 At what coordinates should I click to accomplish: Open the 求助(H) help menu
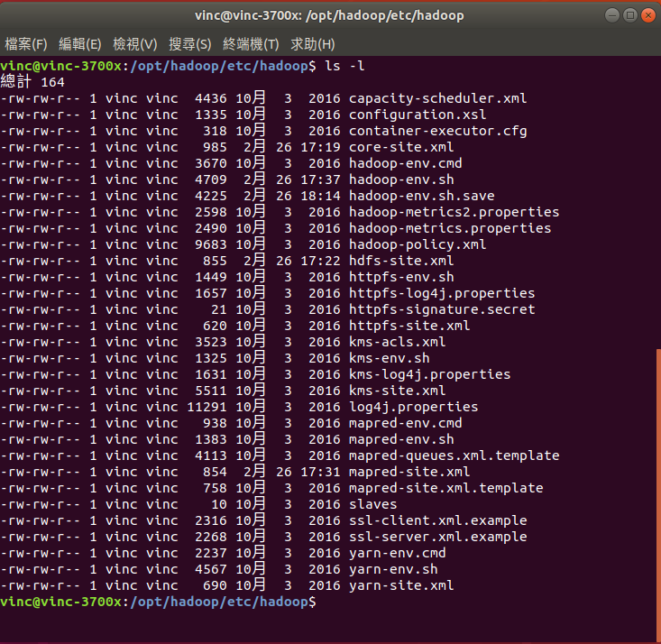[x=312, y=44]
